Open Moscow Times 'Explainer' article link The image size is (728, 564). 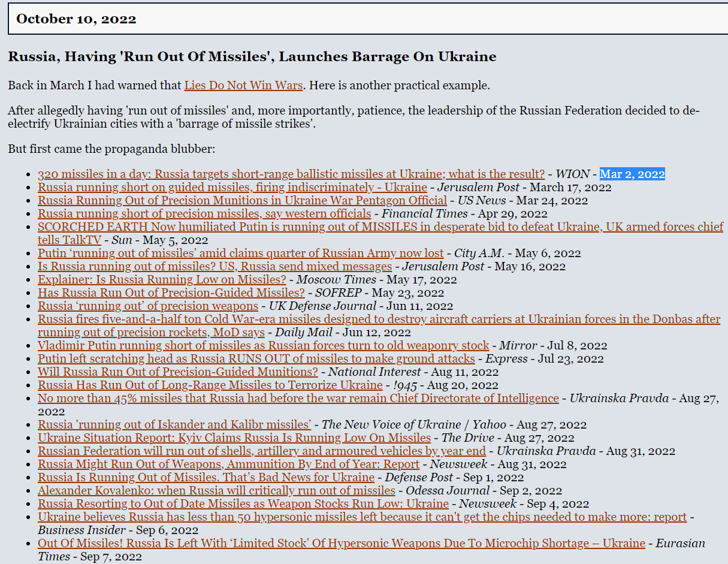point(162,279)
